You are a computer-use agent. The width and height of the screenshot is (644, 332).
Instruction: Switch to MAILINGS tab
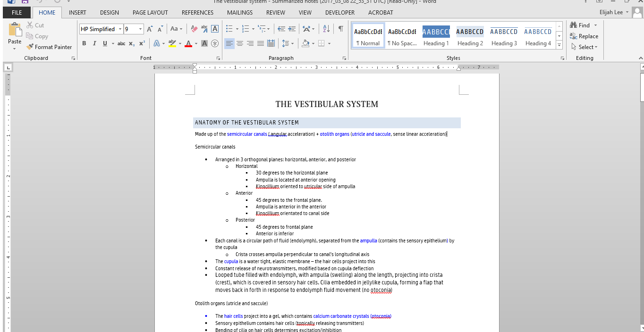point(240,13)
